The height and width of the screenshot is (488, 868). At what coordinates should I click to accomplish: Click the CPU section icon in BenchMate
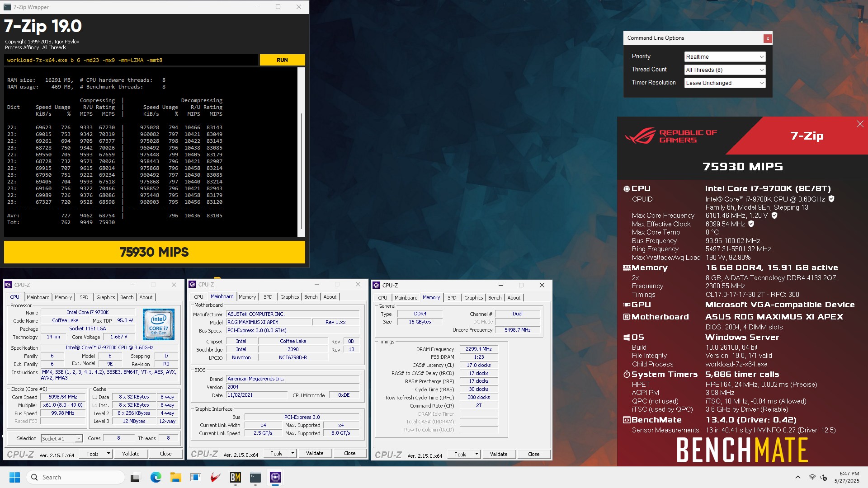[627, 189]
